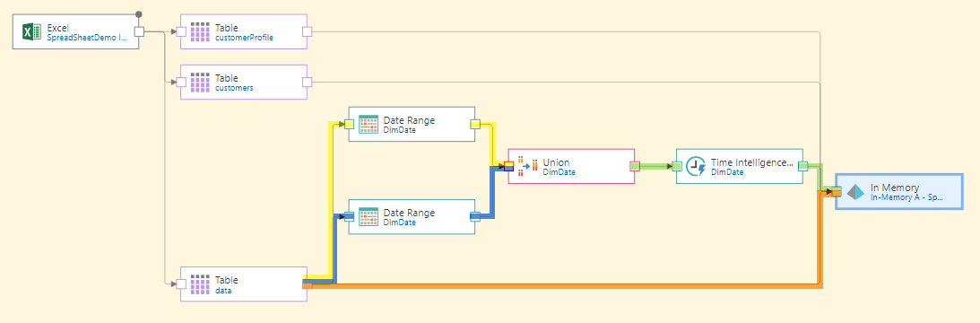Select the upper Date Range calendar icon

click(x=369, y=125)
